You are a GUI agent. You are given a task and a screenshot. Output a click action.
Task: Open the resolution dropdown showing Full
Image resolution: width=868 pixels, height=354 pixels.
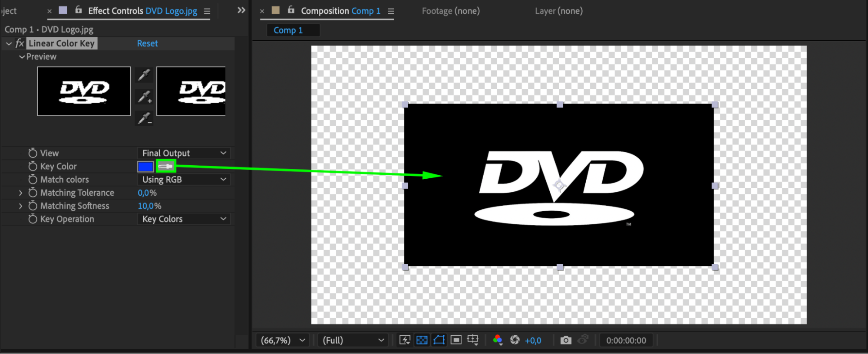[353, 341]
